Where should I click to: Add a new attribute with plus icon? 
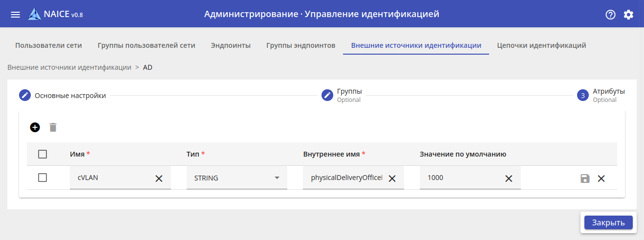click(35, 127)
